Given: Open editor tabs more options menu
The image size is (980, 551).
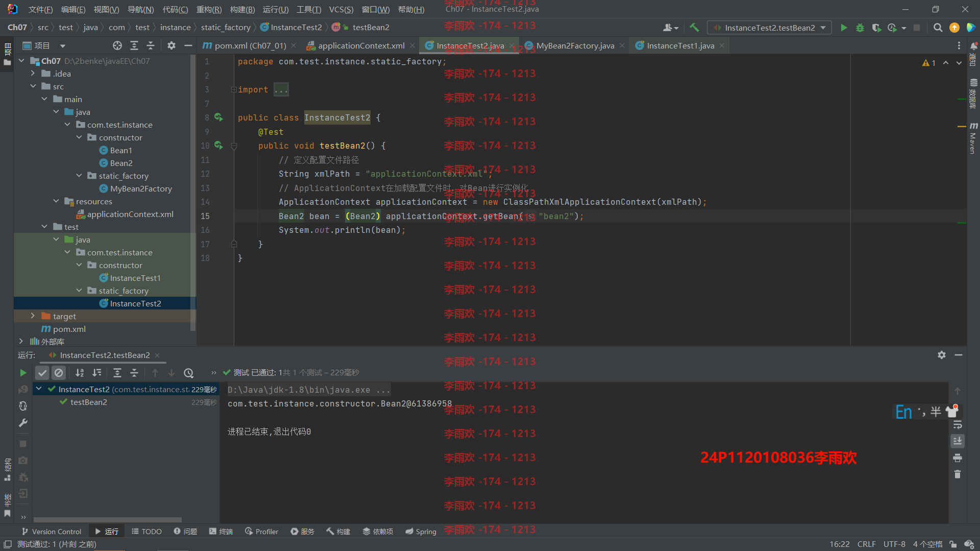Looking at the screenshot, I should click(959, 45).
